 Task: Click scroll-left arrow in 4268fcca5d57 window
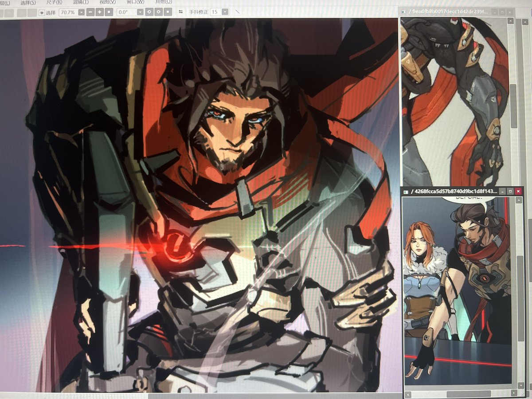pos(407,395)
